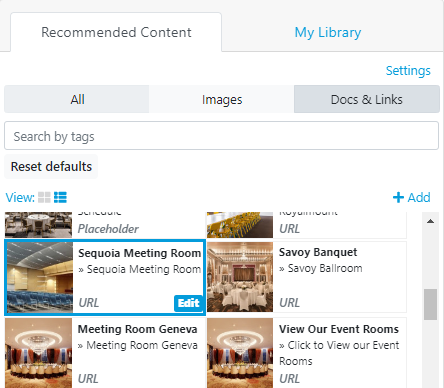Click the Sequoia Meeting Room title
This screenshot has height=388, width=444.
(140, 253)
